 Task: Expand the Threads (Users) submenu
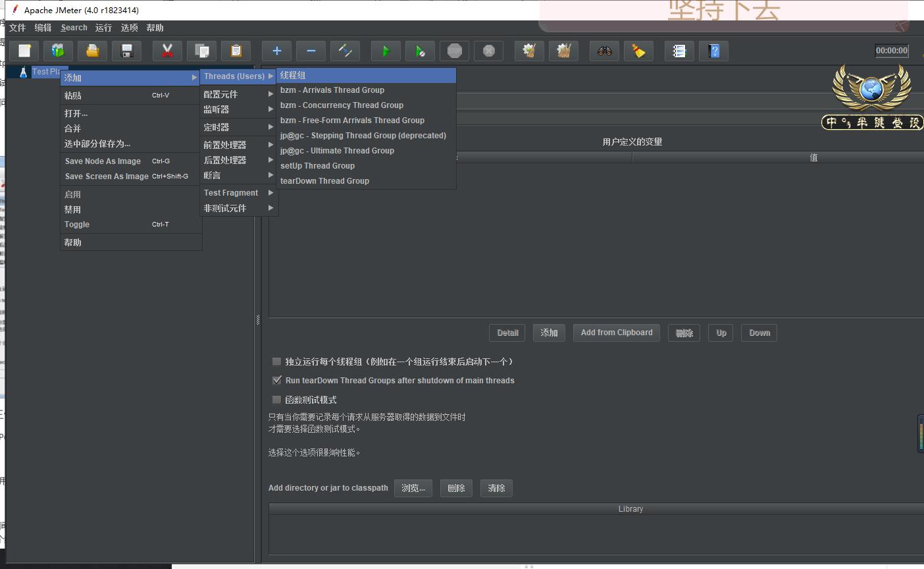click(x=238, y=76)
